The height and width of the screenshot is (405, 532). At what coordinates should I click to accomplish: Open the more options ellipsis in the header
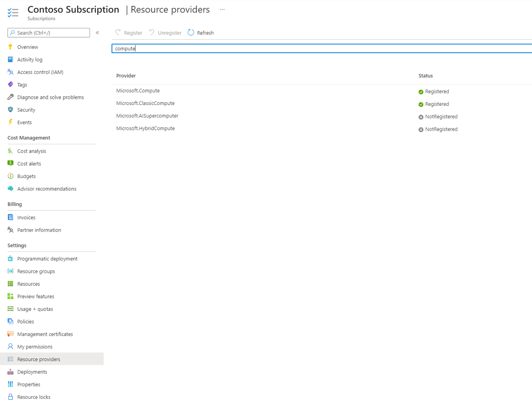(x=222, y=10)
